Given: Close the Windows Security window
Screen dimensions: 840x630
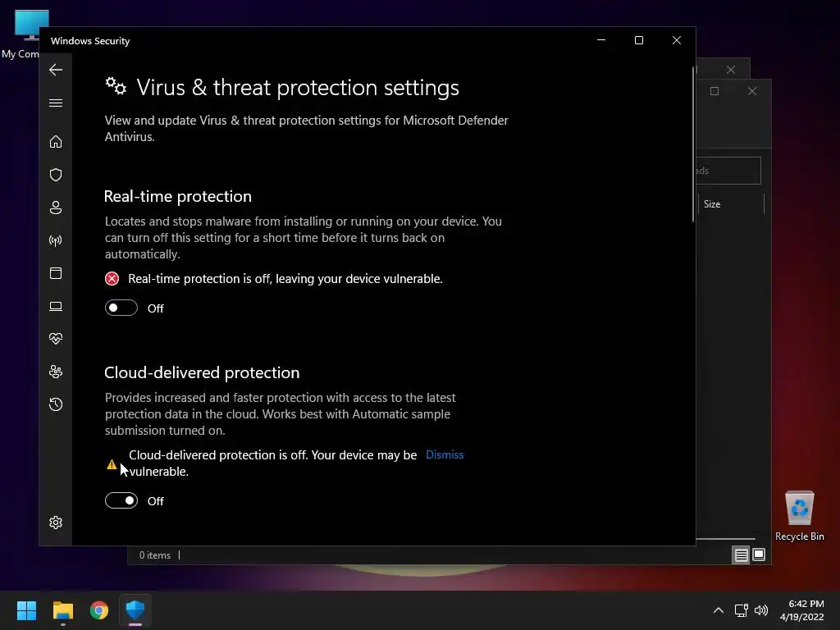Looking at the screenshot, I should tap(677, 41).
